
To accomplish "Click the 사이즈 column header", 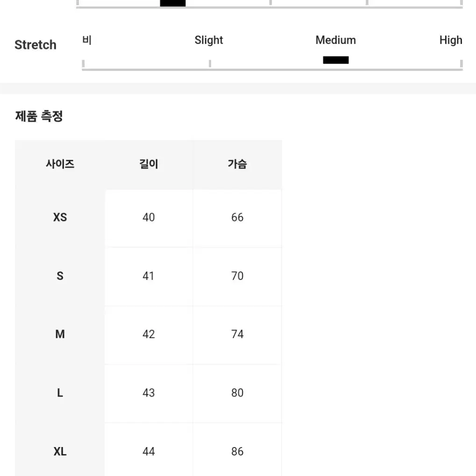I will click(x=60, y=164).
